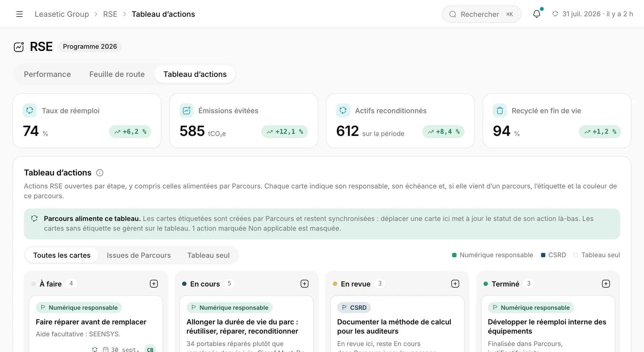
Task: Filter cards to Issues de Parcours
Action: (x=139, y=255)
